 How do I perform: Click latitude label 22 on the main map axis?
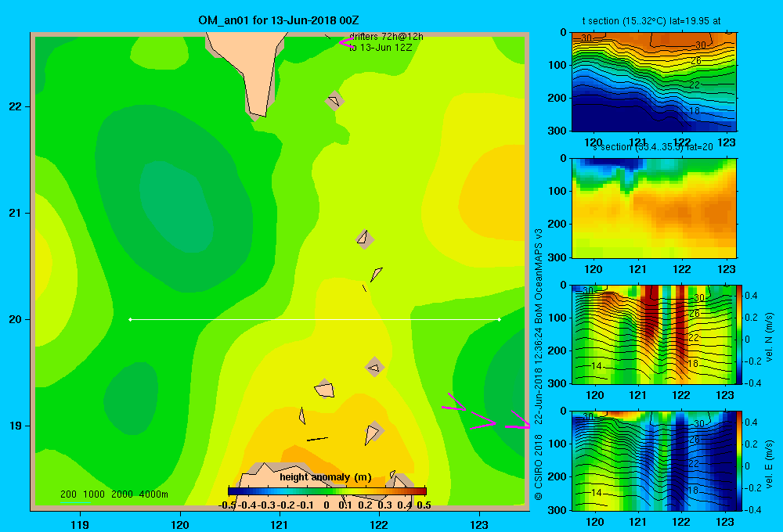click(x=16, y=106)
